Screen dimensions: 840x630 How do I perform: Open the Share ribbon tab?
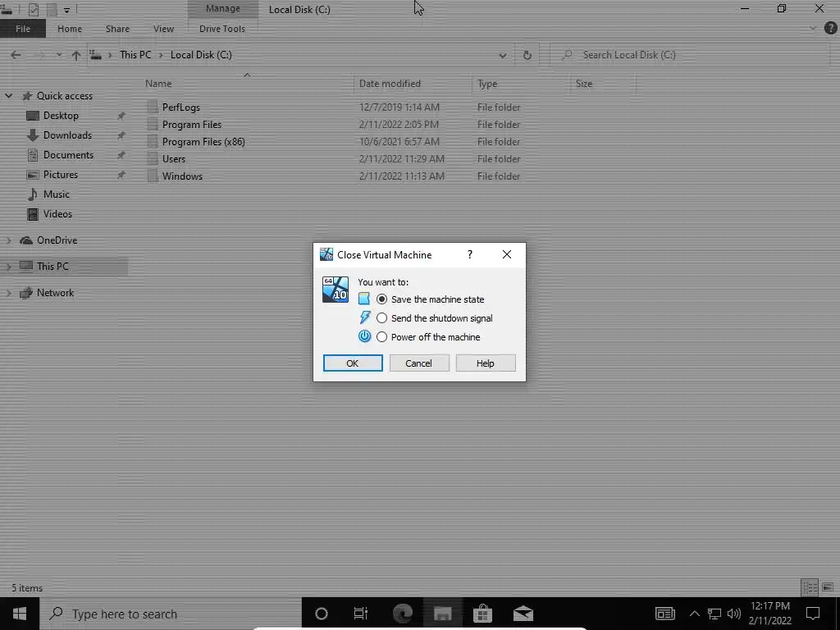[117, 29]
